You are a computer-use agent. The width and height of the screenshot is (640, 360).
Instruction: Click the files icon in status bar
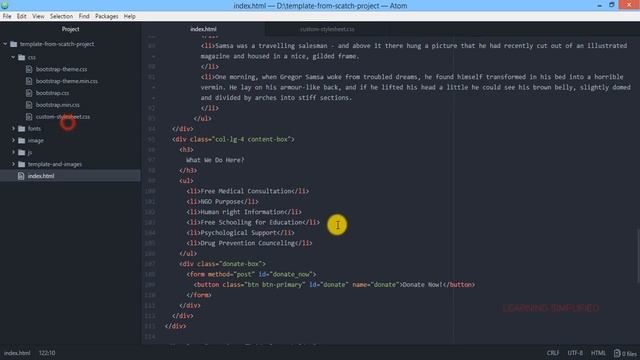click(x=617, y=353)
